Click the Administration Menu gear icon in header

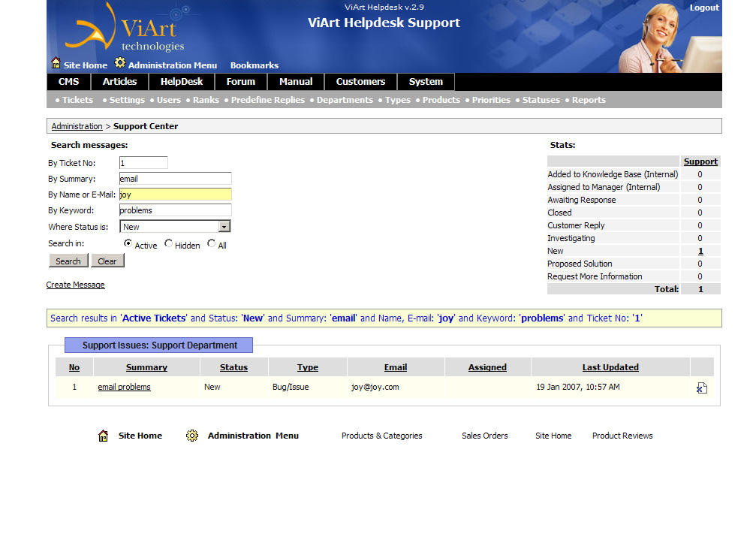click(120, 63)
